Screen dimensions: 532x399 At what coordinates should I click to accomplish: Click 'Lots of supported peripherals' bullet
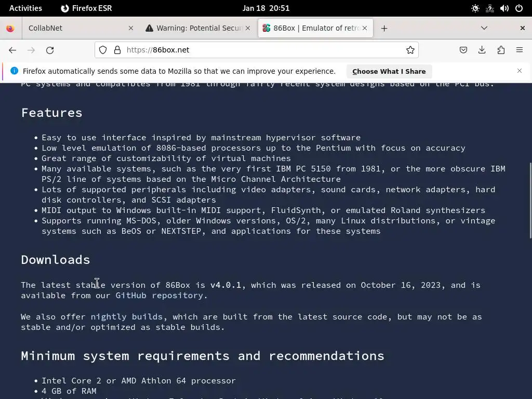pyautogui.click(x=269, y=194)
